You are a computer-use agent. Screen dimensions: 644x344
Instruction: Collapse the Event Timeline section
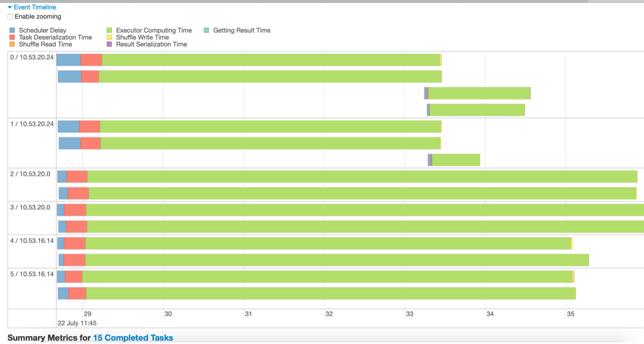click(x=10, y=8)
